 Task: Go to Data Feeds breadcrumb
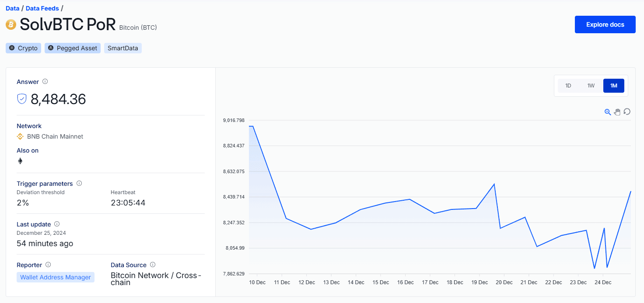tap(42, 8)
